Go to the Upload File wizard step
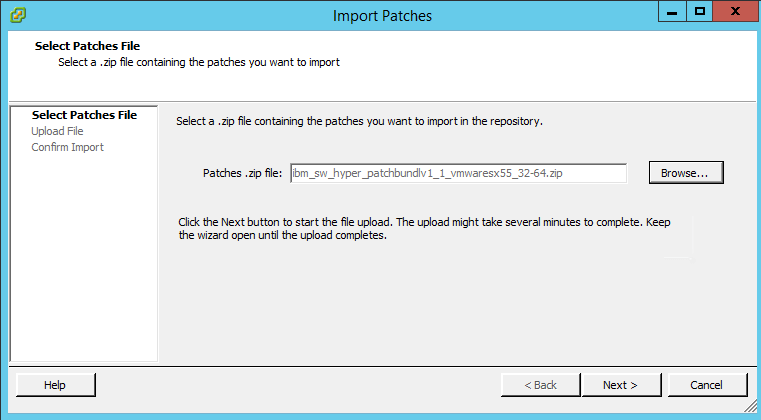 57,131
